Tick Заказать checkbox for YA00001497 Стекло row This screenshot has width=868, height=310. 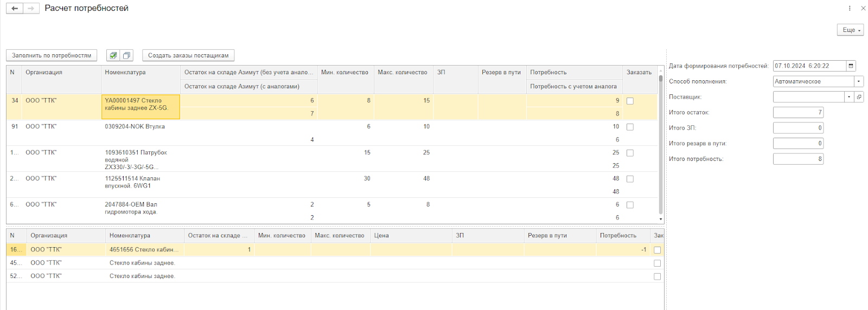tap(630, 101)
